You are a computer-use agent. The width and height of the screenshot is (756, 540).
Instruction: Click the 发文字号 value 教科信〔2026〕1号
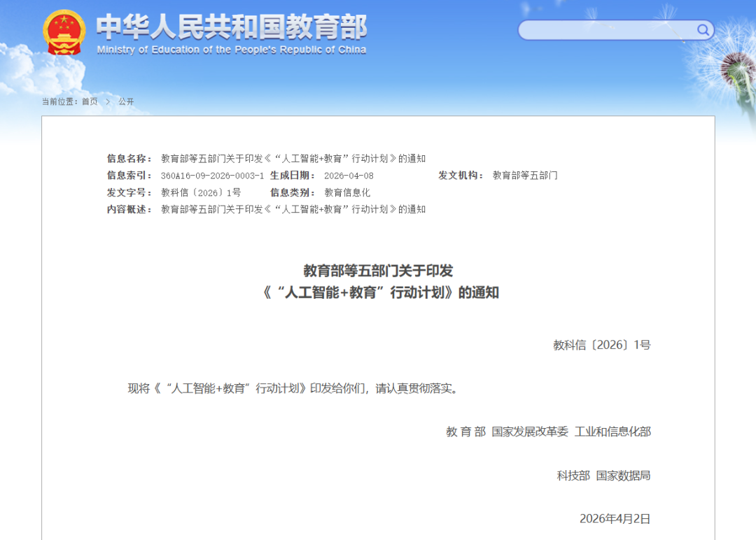(202, 192)
